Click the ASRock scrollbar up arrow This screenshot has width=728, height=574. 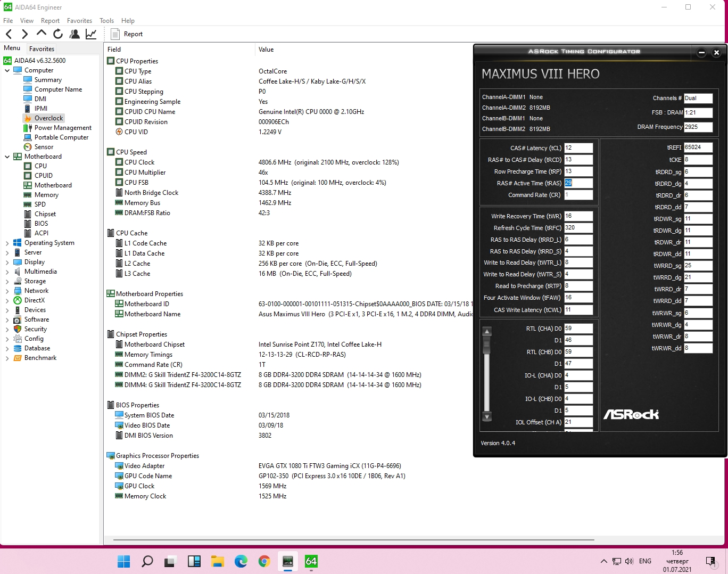tap(486, 331)
